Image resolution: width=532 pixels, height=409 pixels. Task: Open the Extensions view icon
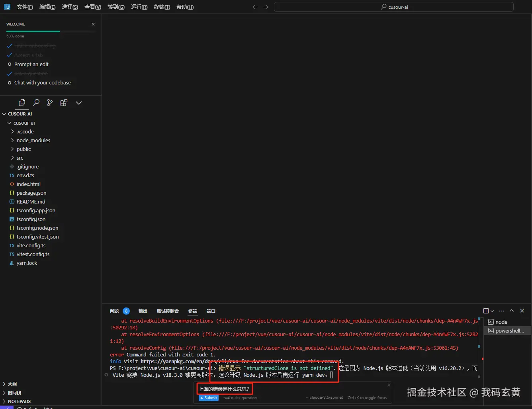[x=64, y=103]
